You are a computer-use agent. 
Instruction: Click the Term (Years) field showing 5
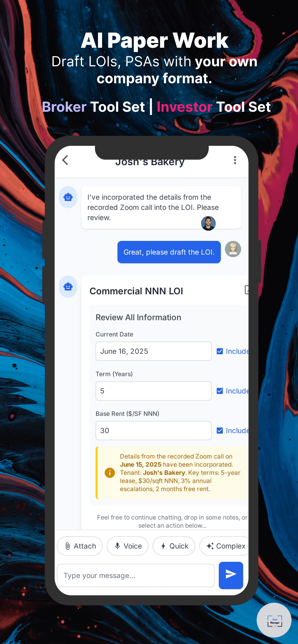[x=153, y=391]
